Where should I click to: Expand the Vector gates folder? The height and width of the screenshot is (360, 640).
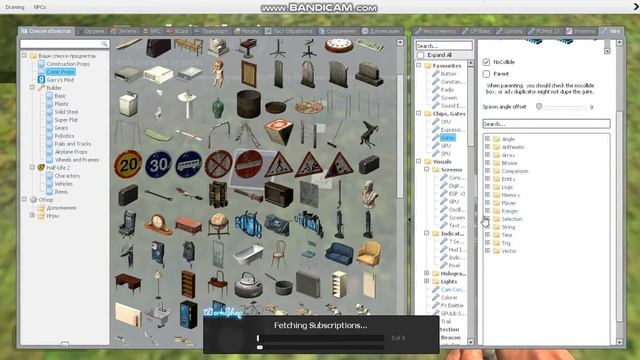487,251
